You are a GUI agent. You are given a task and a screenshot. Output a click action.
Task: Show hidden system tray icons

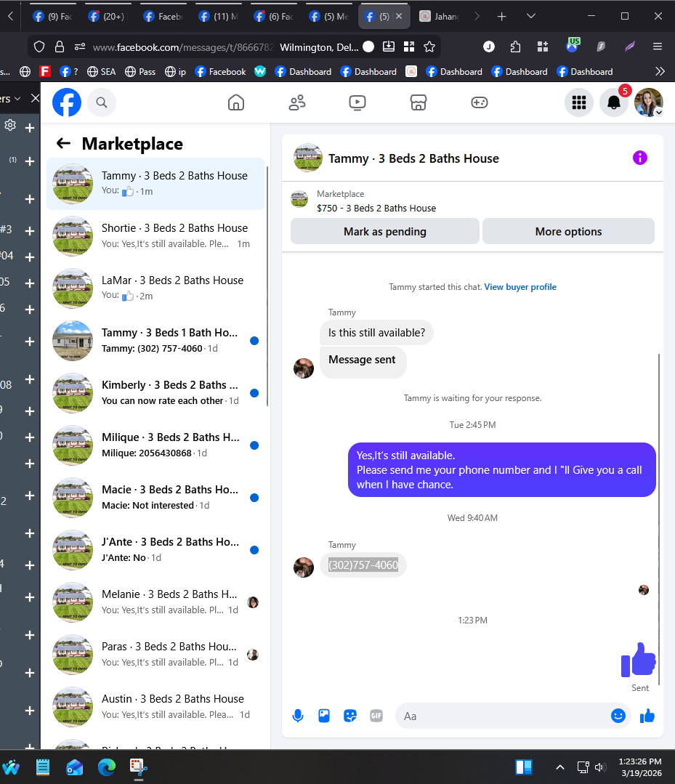click(x=560, y=767)
